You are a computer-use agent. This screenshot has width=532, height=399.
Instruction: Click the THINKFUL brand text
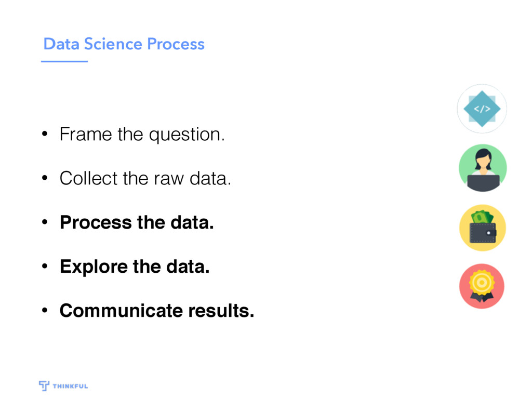click(70, 386)
